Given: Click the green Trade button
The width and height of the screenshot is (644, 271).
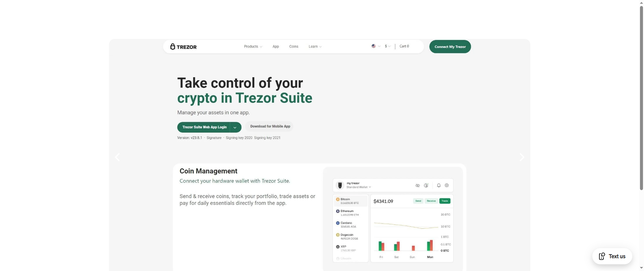Looking at the screenshot, I should pos(445,201).
